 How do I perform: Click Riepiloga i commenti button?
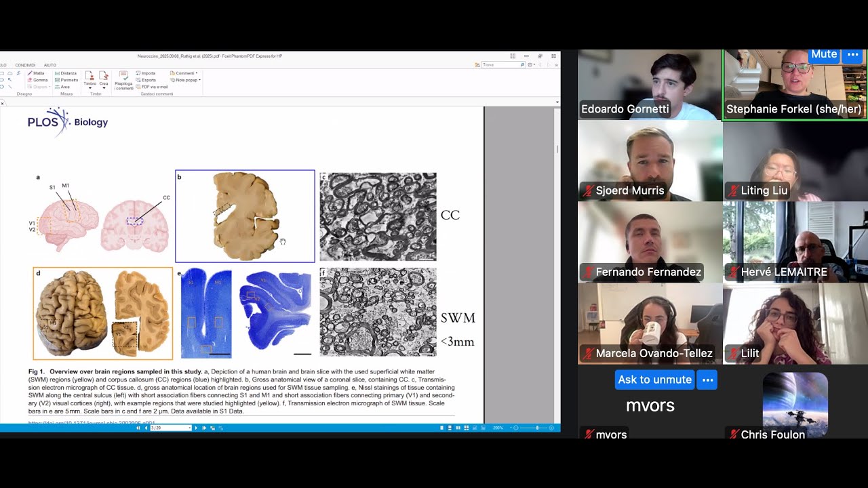[123, 81]
